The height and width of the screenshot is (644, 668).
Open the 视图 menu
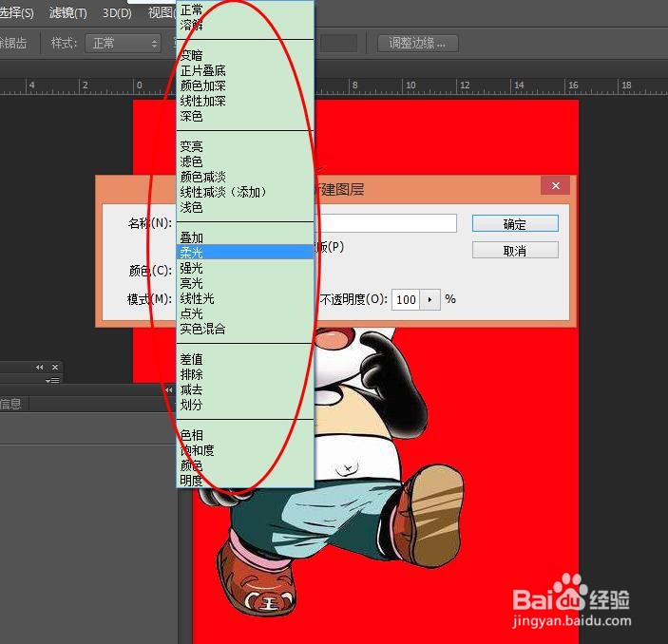[x=161, y=12]
